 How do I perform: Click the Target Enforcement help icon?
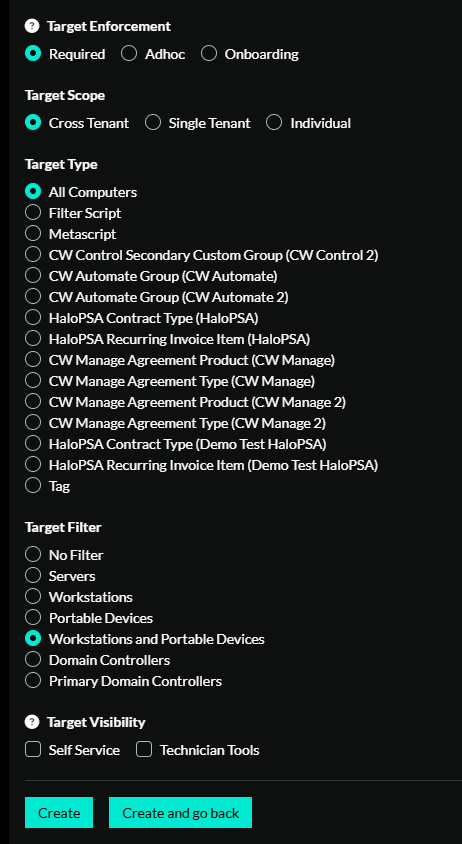pos(32,26)
